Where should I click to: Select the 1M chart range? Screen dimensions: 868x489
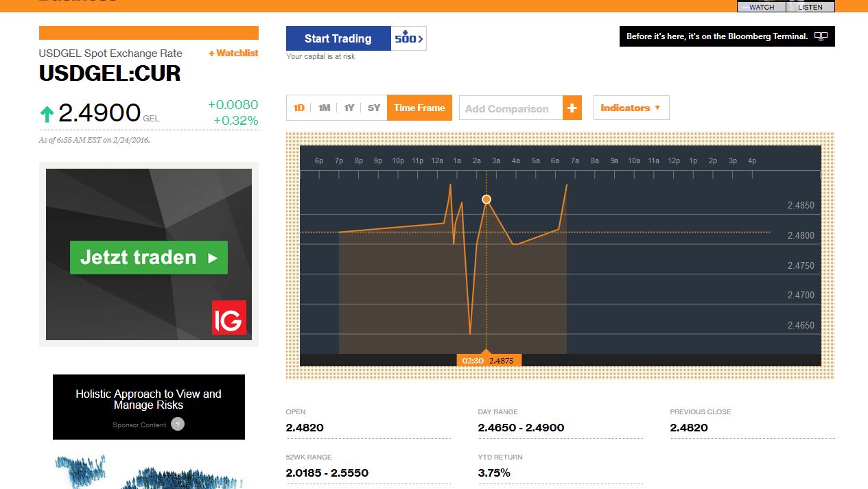click(x=324, y=108)
